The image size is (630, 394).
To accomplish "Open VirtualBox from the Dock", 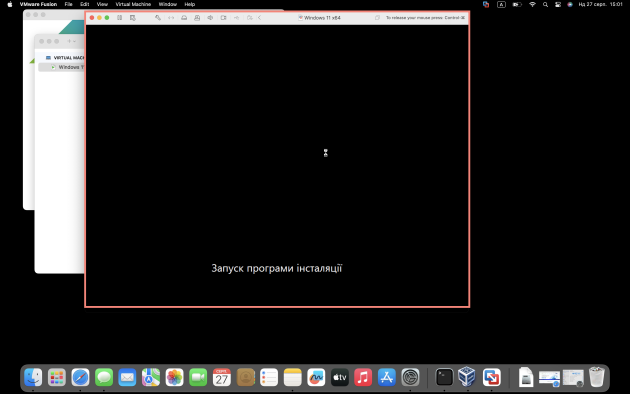I will click(x=467, y=377).
